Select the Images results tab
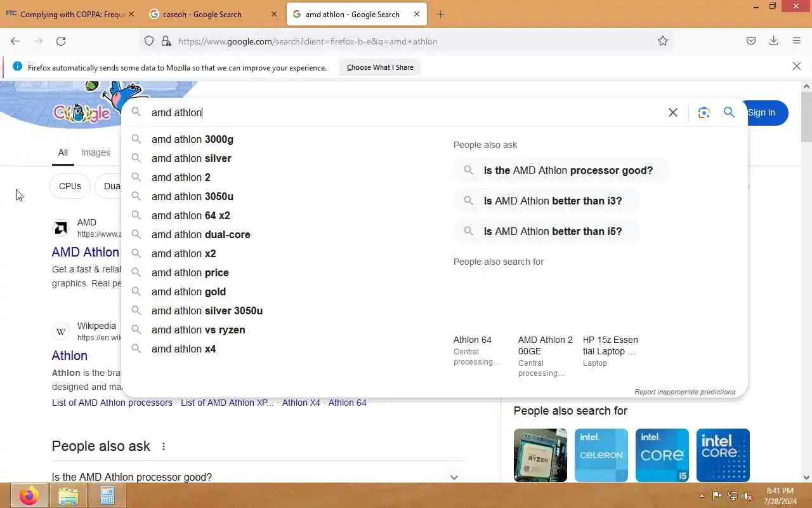Image resolution: width=812 pixels, height=508 pixels. coord(96,152)
